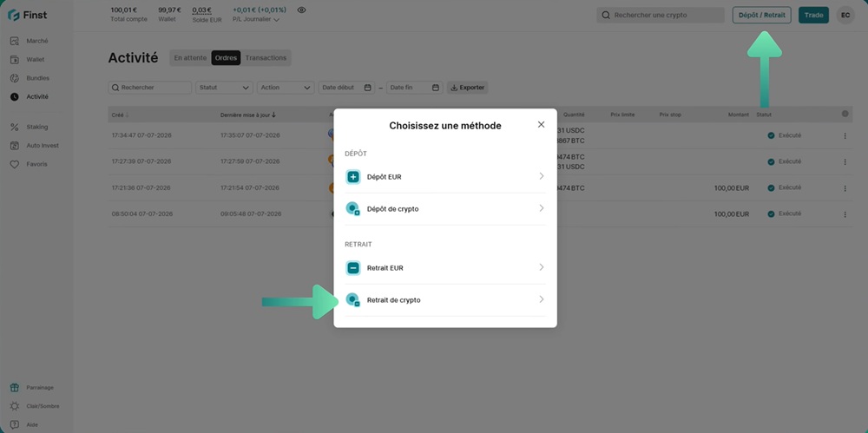The height and width of the screenshot is (433, 868).
Task: Open EC user avatar menu
Action: pyautogui.click(x=845, y=15)
